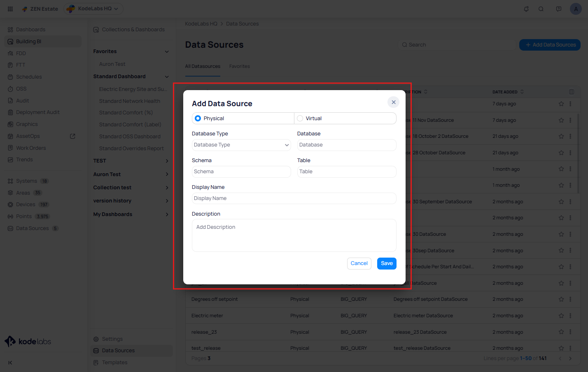Click the notifications bell icon
The image size is (588, 372).
tap(526, 9)
